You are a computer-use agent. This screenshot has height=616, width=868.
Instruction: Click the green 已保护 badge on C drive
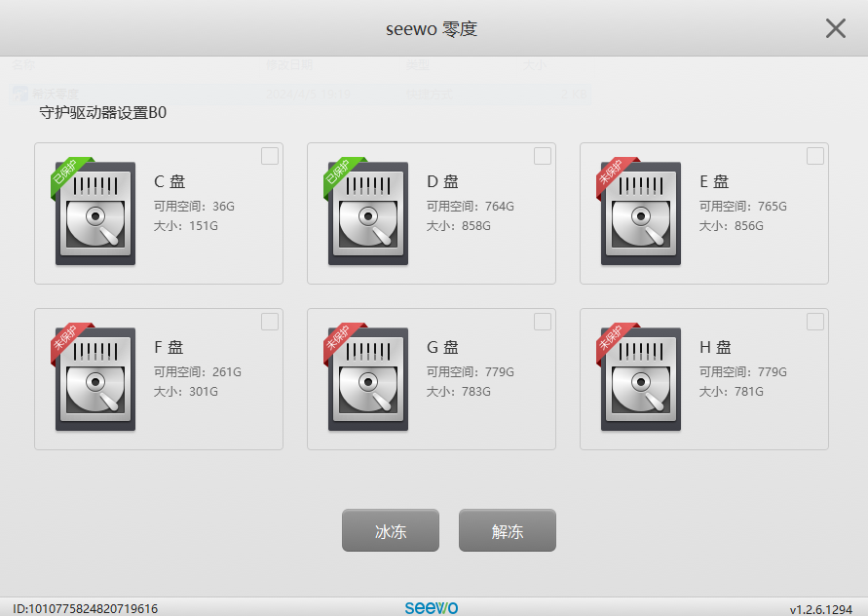64,177
